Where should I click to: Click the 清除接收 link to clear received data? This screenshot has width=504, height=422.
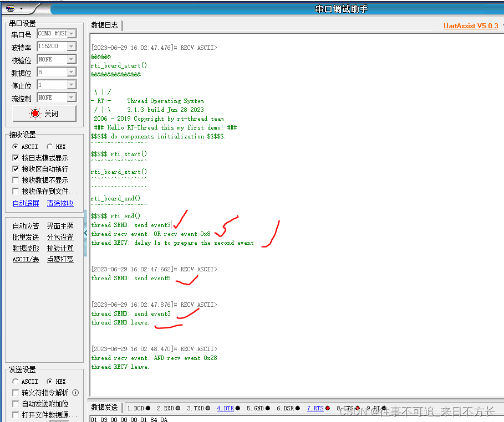tap(60, 203)
